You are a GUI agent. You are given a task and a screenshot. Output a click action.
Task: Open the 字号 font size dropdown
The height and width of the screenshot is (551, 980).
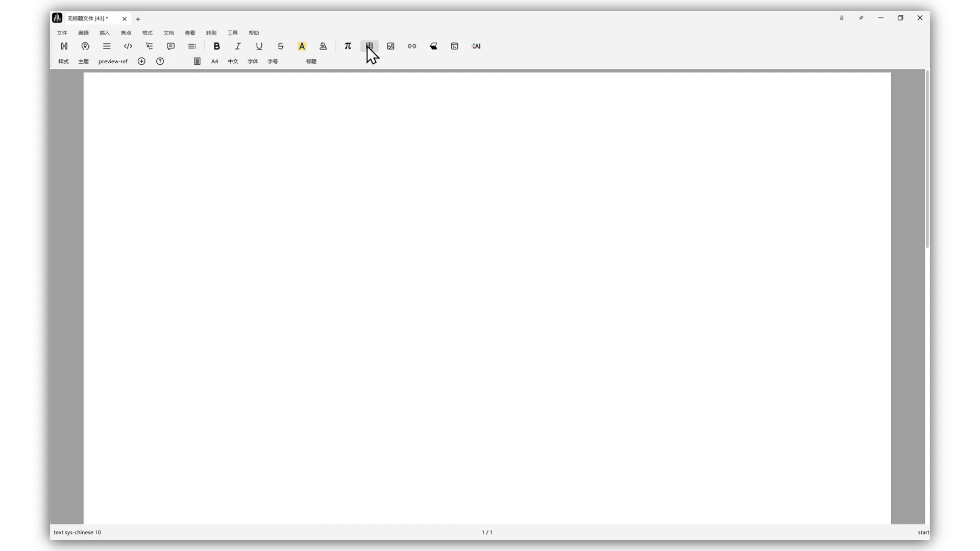click(273, 61)
